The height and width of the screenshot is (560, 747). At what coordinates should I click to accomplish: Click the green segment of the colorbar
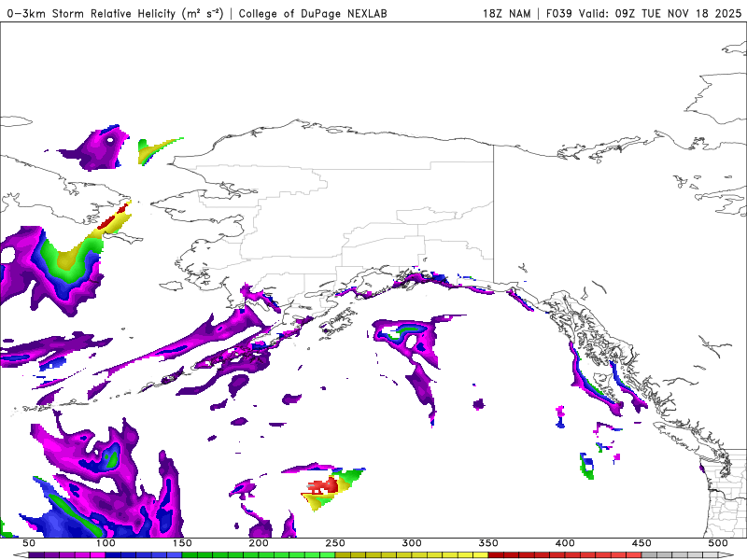259,555
